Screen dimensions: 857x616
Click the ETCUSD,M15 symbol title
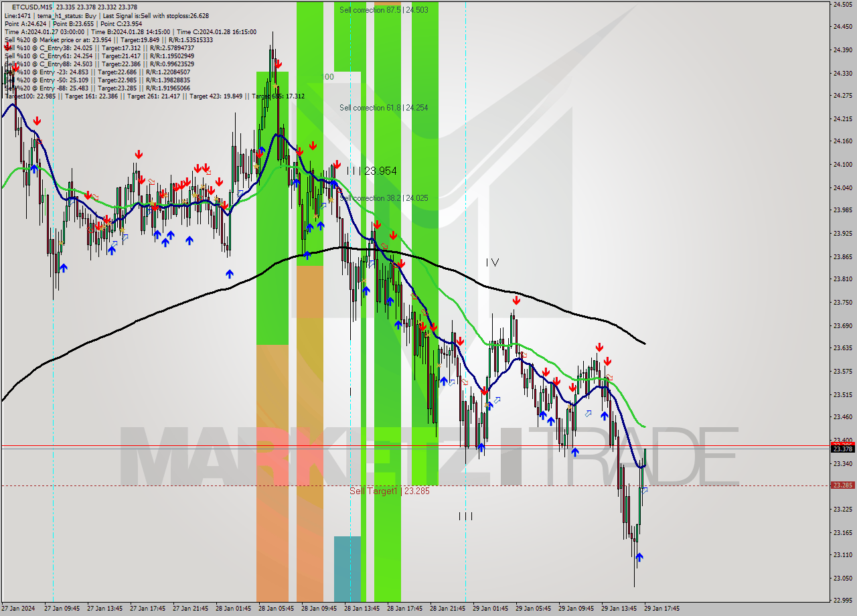point(32,7)
